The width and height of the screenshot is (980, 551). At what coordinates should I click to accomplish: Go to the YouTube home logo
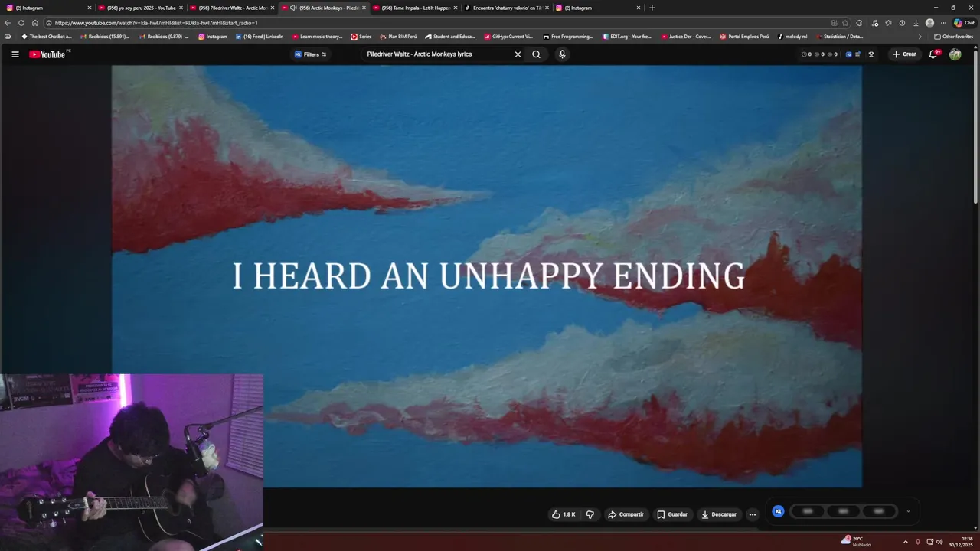(47, 54)
